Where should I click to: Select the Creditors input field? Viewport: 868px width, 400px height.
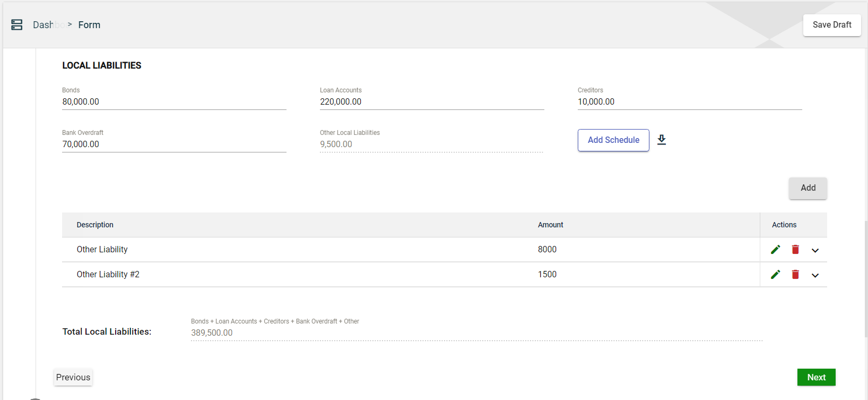coord(689,102)
